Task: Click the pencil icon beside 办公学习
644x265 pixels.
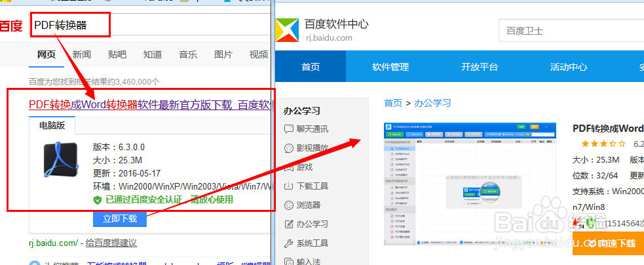Action: (289, 224)
